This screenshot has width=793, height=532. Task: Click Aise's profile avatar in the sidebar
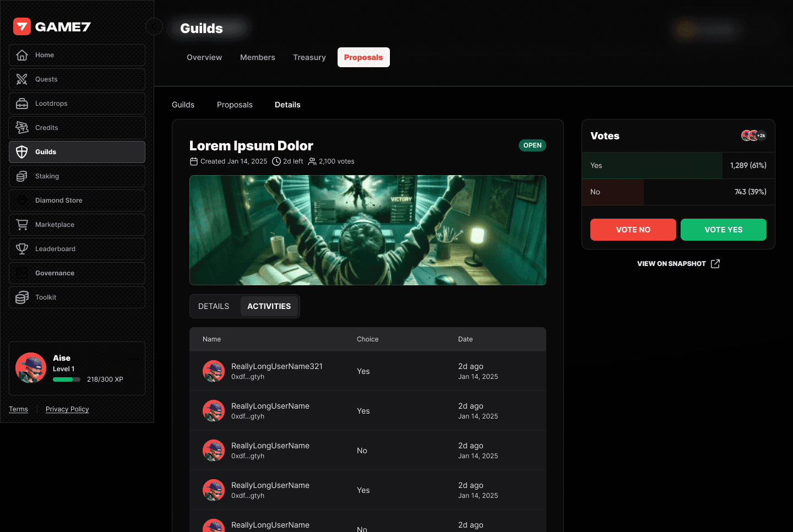tap(31, 368)
